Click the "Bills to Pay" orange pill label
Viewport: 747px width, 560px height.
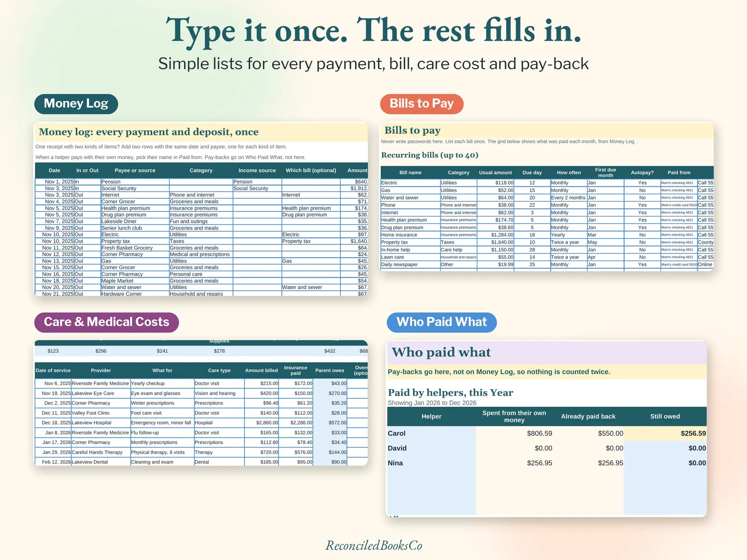(422, 104)
